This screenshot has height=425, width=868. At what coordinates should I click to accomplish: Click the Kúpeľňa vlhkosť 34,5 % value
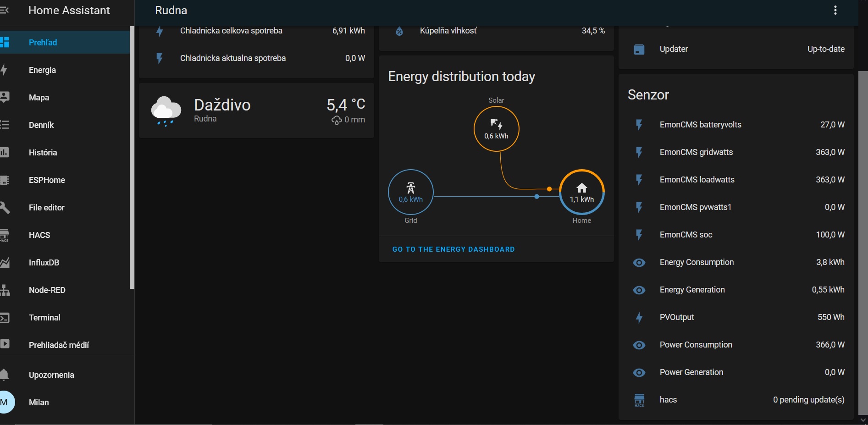593,31
